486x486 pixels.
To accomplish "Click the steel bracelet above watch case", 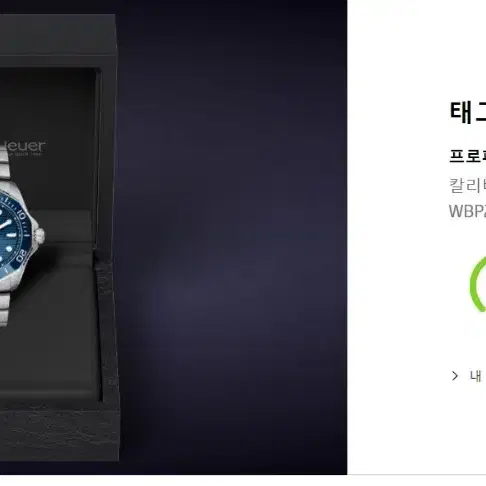I will [x=4, y=163].
